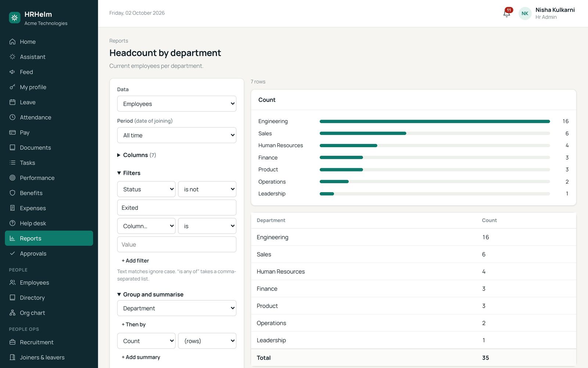Go to Approvals in sidebar
This screenshot has height=368, width=588.
[x=49, y=253]
